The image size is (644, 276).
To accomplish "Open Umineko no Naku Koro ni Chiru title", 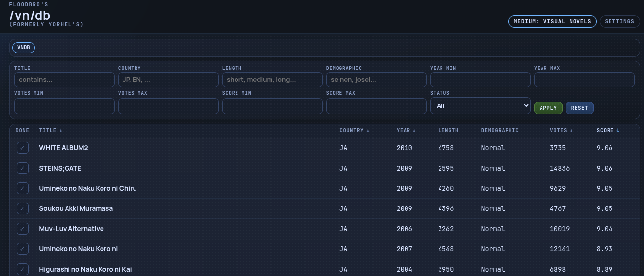I will point(88,188).
